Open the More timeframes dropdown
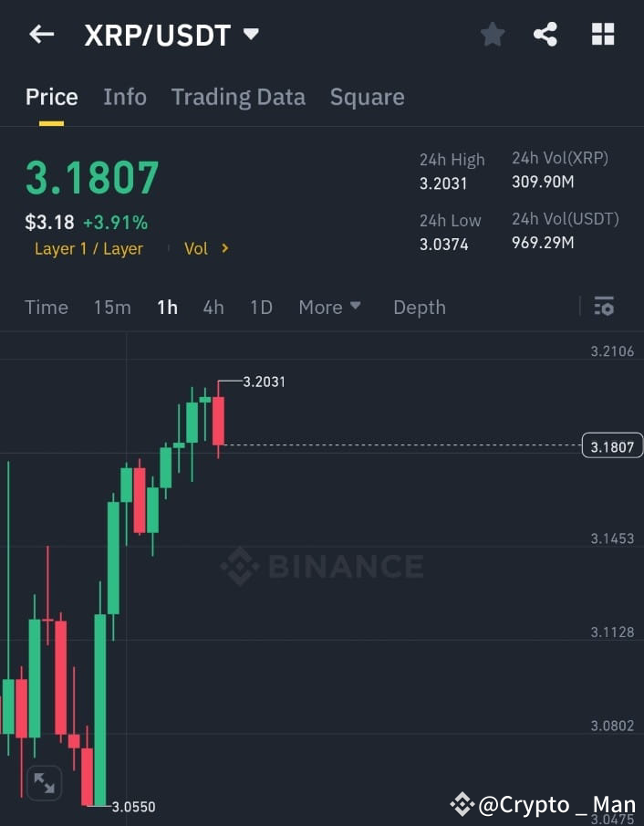This screenshot has width=644, height=826. (330, 307)
